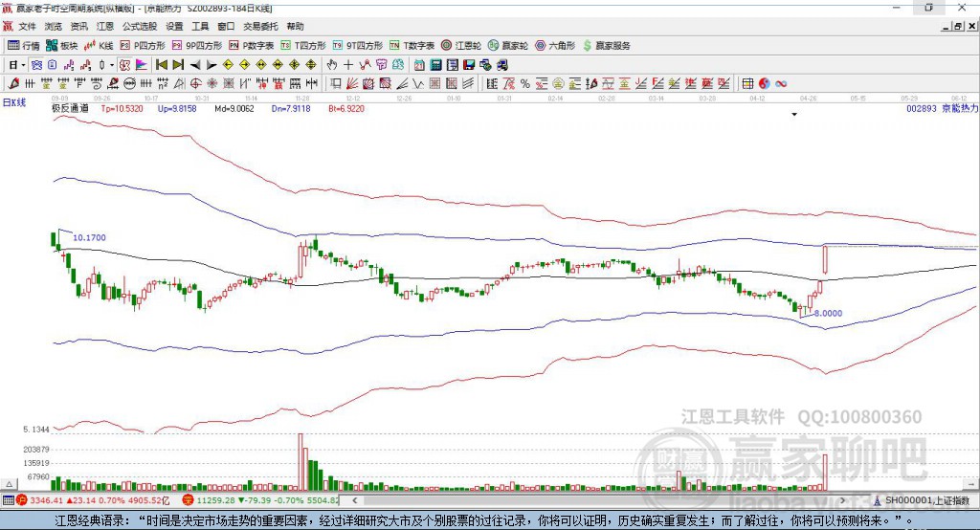
Task: Select the circled crosshair target tool
Action: [195, 84]
